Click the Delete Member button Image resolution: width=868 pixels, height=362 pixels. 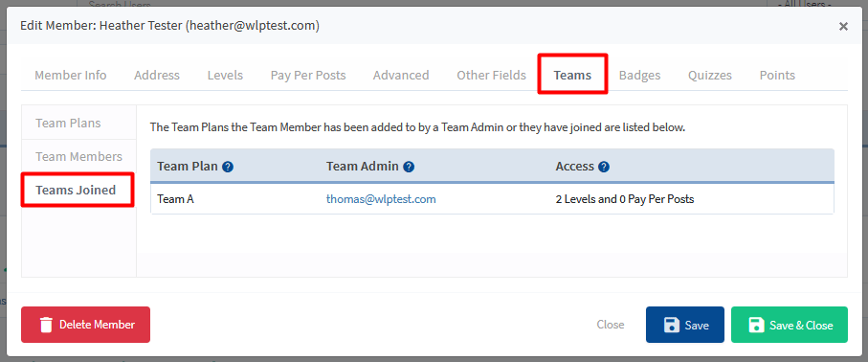click(x=86, y=325)
